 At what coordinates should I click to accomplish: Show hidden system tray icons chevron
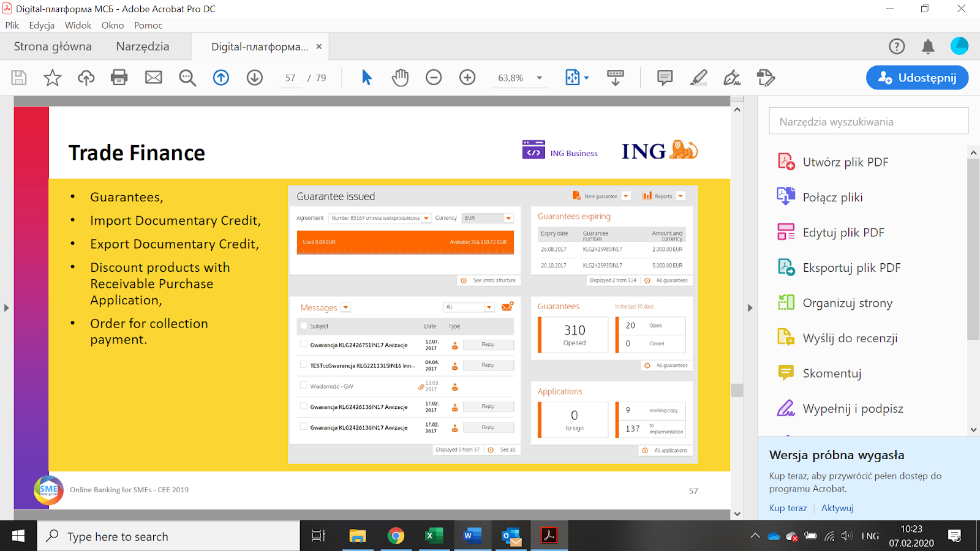coord(755,536)
